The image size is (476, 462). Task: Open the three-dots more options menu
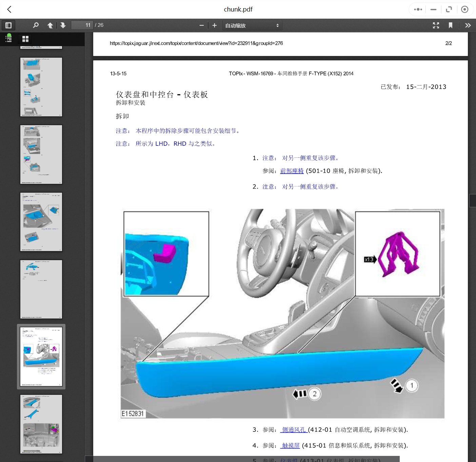(418, 9)
